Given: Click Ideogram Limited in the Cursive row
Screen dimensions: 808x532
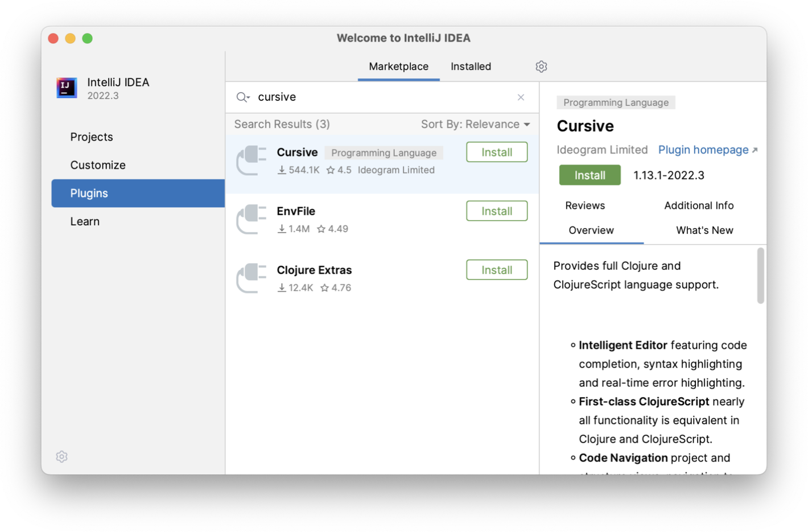Looking at the screenshot, I should [396, 170].
